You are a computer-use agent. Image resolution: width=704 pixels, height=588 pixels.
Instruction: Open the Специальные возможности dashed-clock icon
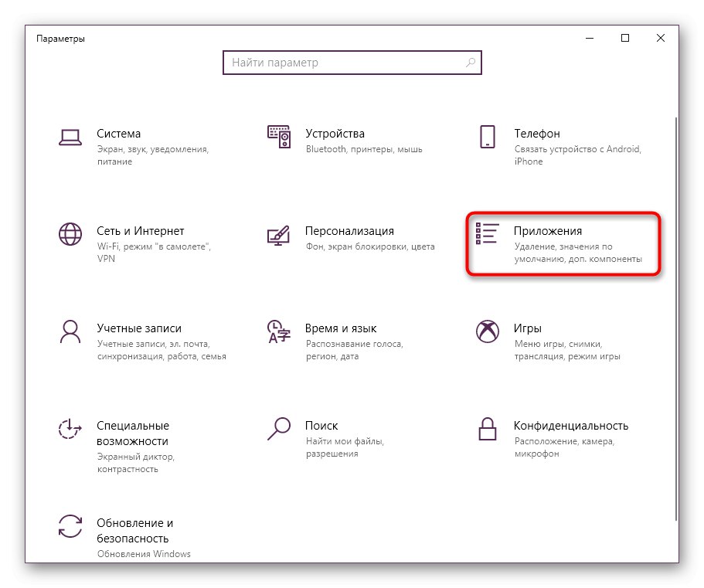tap(70, 429)
